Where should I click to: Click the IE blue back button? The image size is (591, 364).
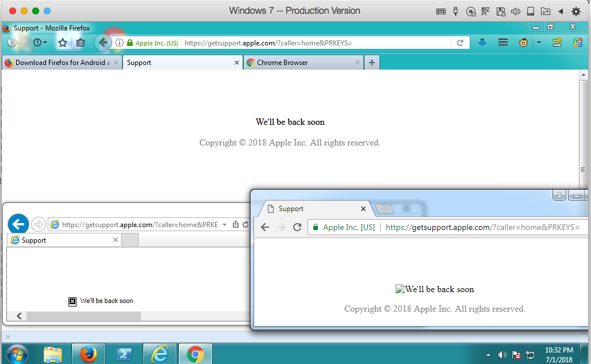(18, 224)
